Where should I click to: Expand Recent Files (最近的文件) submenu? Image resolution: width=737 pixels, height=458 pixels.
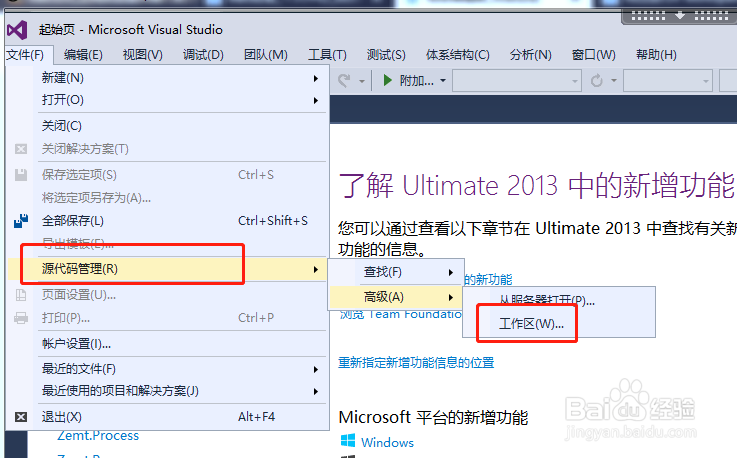point(316,370)
